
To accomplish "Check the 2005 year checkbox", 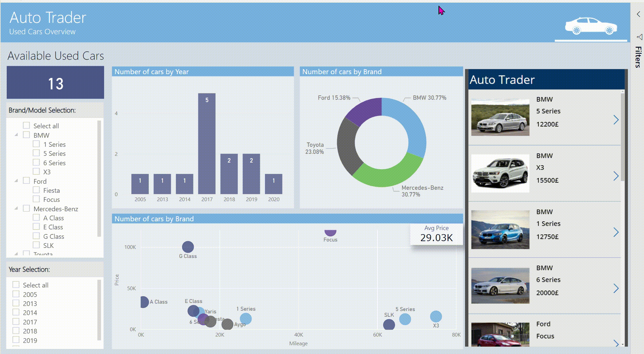I will (x=16, y=294).
